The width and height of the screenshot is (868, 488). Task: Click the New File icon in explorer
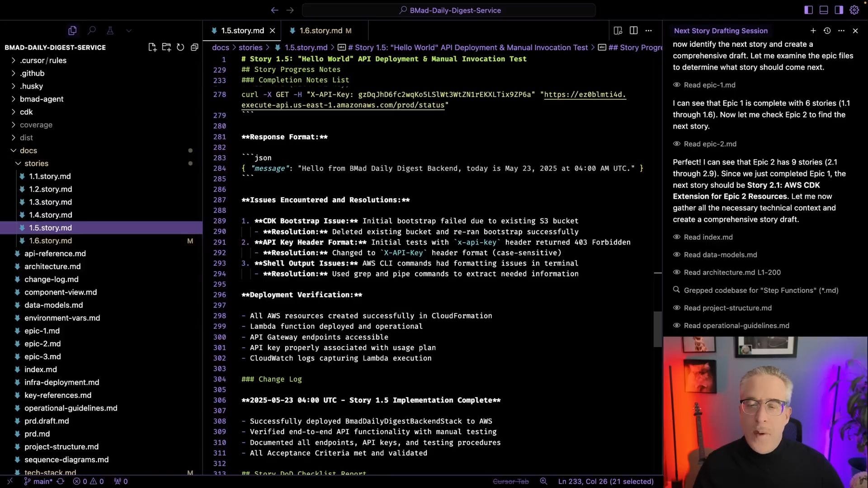[152, 47]
